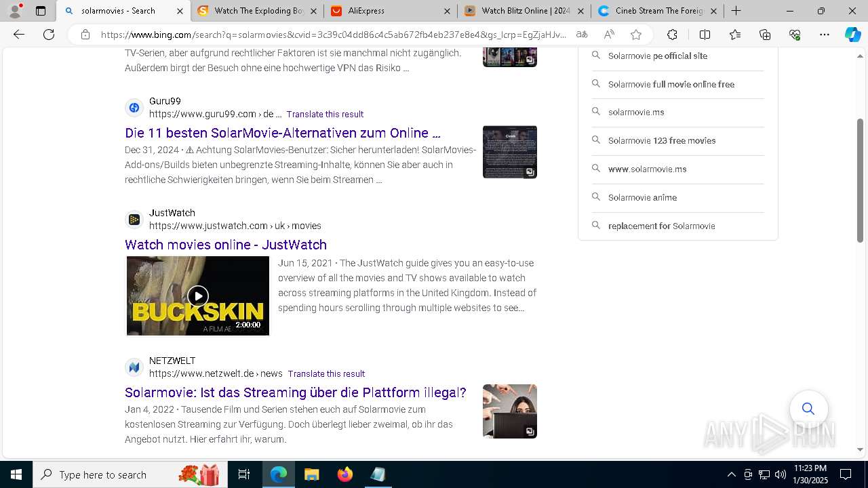Click the address bar URL field

(x=334, y=35)
